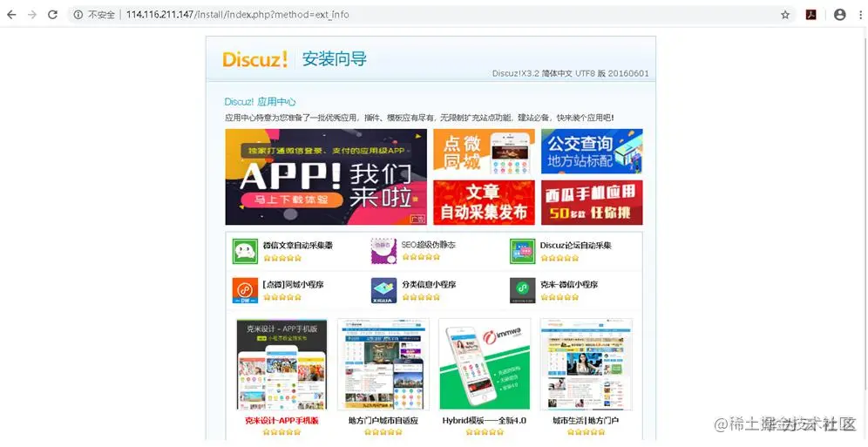Click the 'Discuz!X3.2 简体中文 UTF8 版 20160601' version text
Image resolution: width=868 pixels, height=447 pixels.
coord(570,73)
